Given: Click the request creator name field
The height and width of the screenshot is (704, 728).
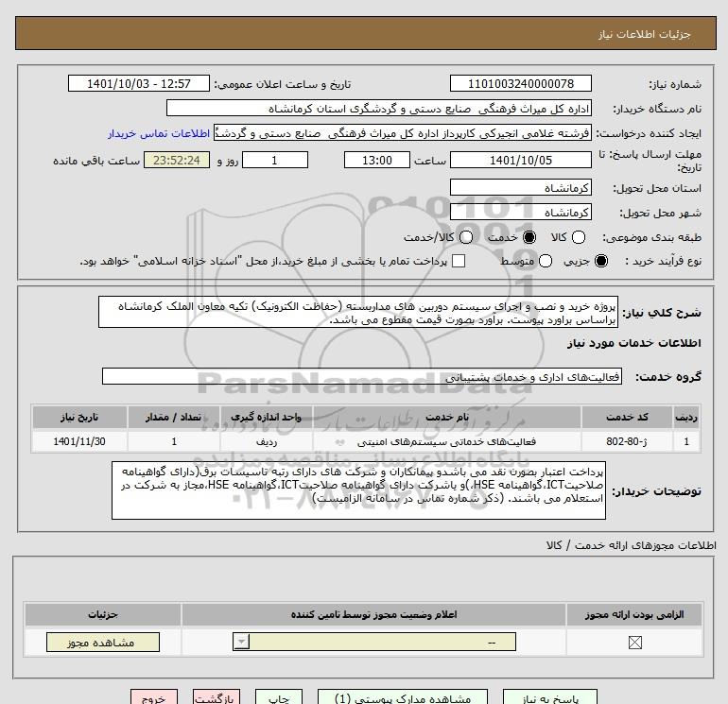Looking at the screenshot, I should click(403, 133).
